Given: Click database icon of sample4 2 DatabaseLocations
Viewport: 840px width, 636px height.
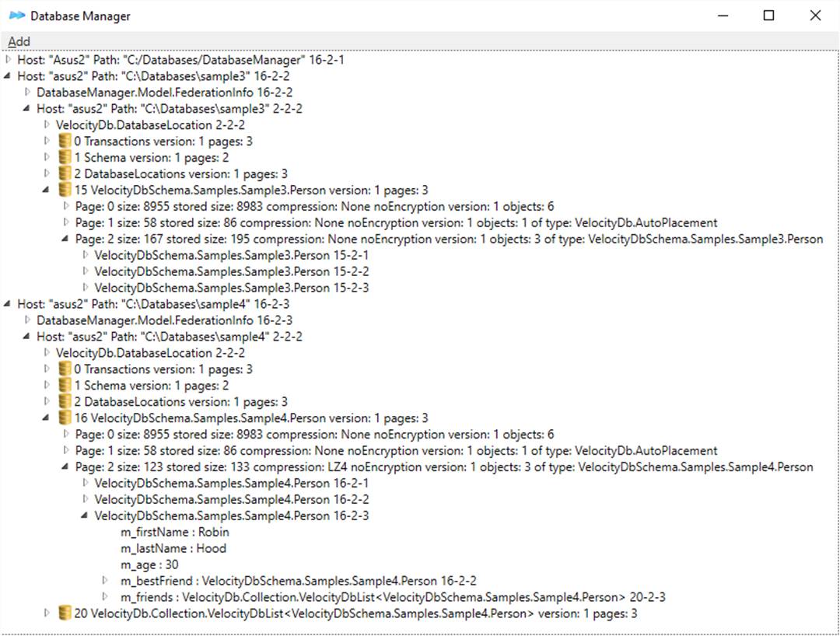Looking at the screenshot, I should (65, 401).
